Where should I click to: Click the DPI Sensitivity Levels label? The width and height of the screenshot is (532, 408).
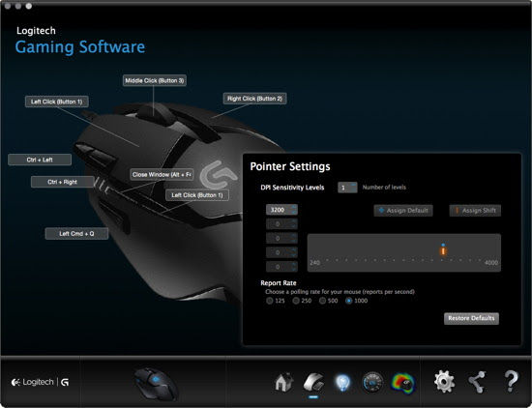tap(292, 188)
